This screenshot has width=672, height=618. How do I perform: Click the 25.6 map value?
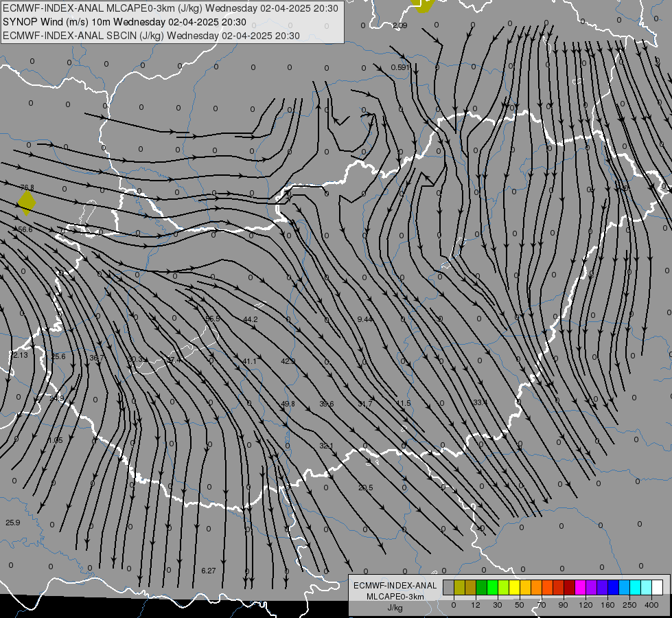[x=58, y=357]
